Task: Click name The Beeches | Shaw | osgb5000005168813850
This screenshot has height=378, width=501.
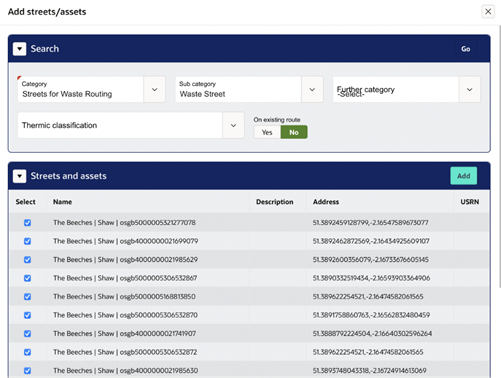Action: [x=124, y=297]
